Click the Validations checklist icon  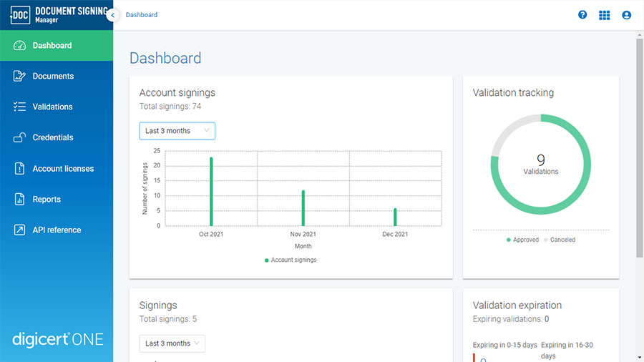(19, 107)
